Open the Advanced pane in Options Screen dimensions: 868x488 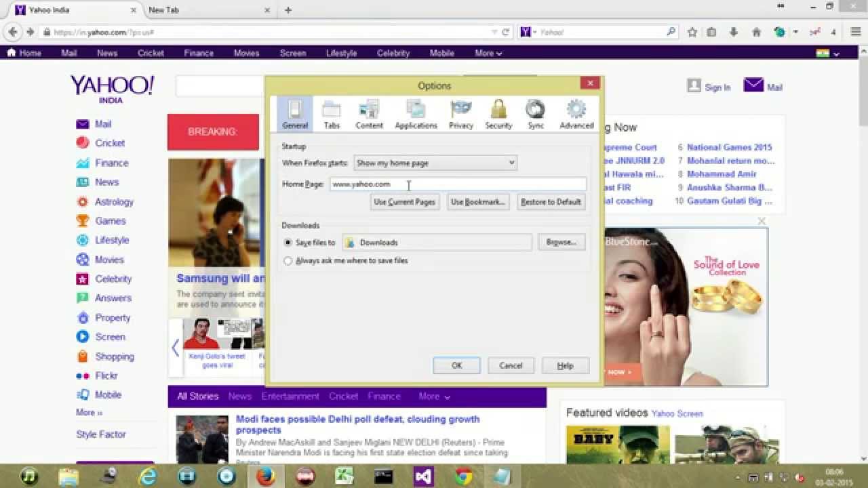[576, 114]
